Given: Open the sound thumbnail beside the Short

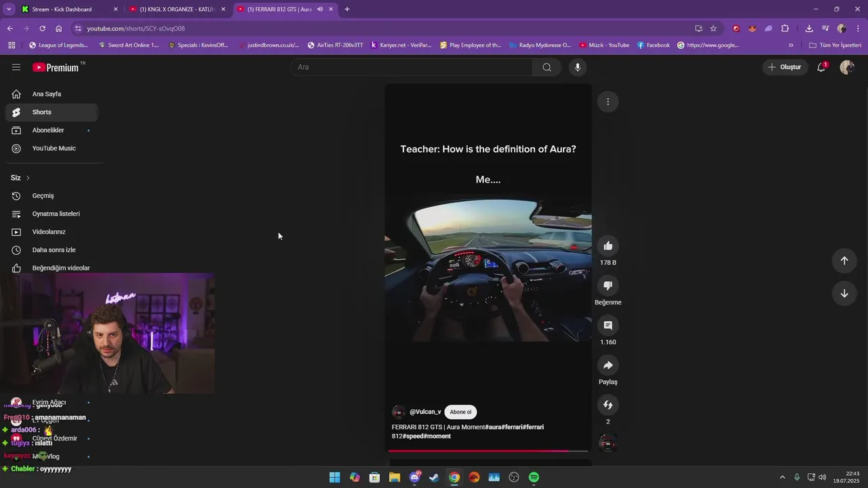Looking at the screenshot, I should 608,444.
